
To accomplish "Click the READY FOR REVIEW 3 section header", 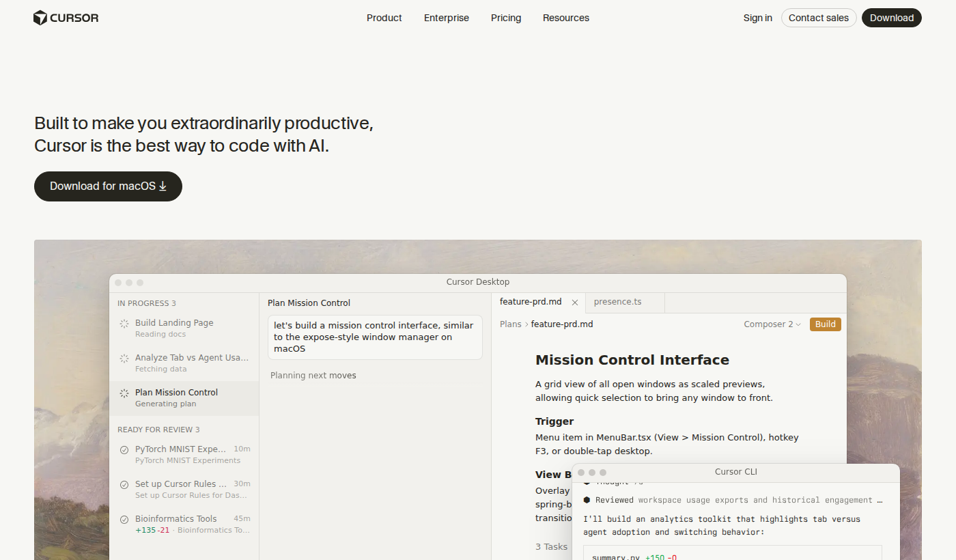I will pyautogui.click(x=158, y=430).
